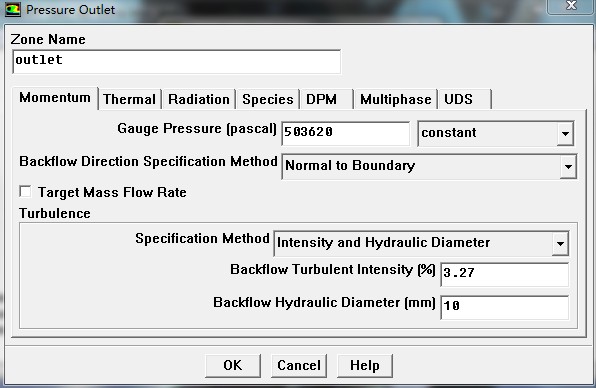This screenshot has height=388, width=596.
Task: Open the turbulence Specification Method dropdown
Action: click(421, 243)
